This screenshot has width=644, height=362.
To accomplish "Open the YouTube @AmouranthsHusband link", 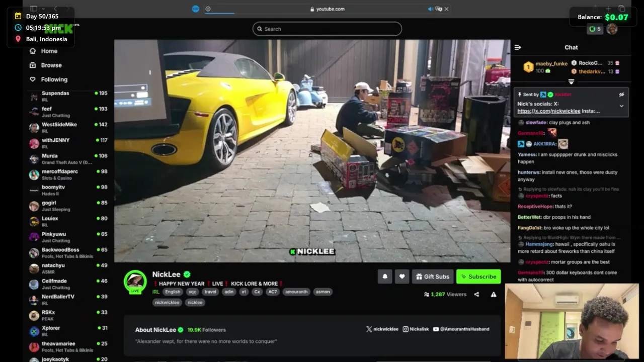I will (x=461, y=329).
